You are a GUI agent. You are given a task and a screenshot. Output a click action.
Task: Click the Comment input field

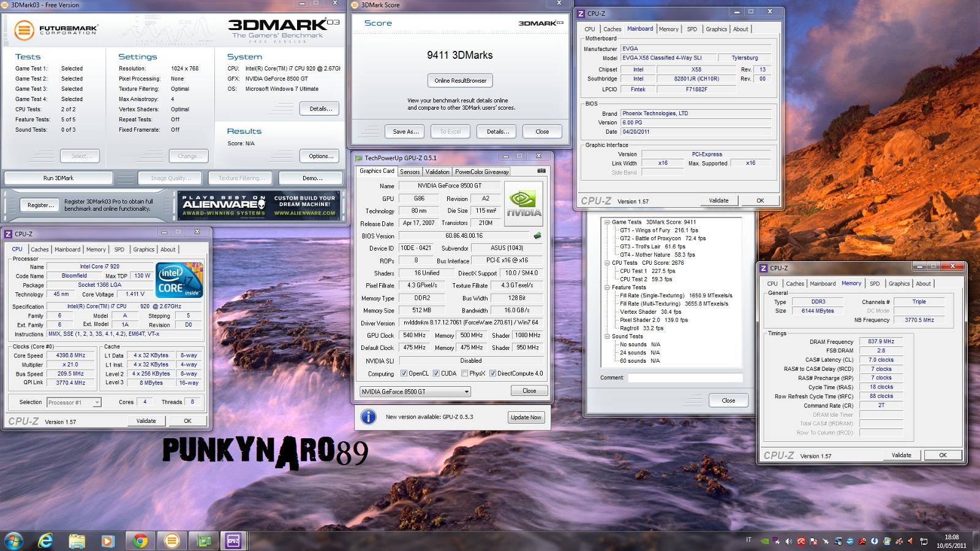(x=685, y=378)
